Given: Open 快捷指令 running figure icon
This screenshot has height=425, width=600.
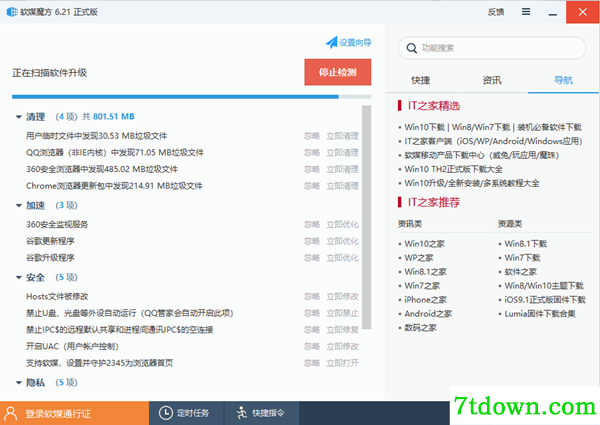Looking at the screenshot, I should 242,413.
